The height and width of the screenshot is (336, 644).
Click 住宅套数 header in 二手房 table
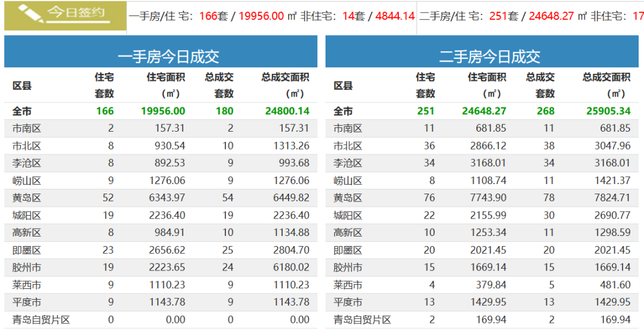(x=425, y=85)
